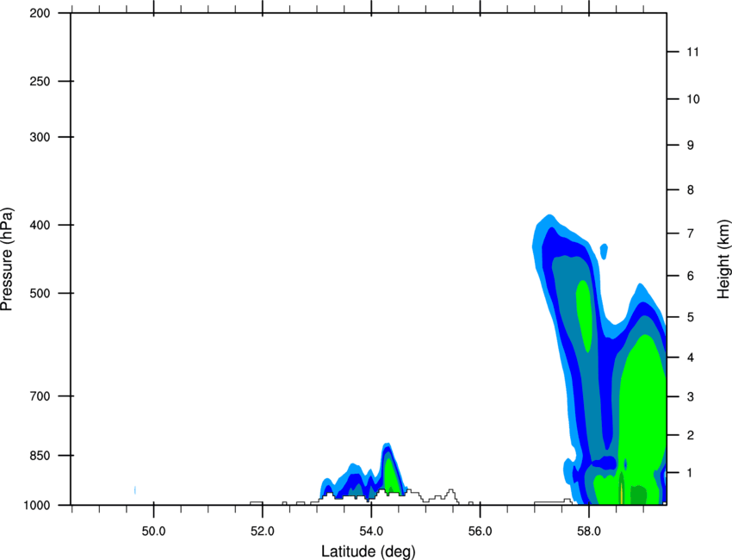
Task: Click the 54.0 latitude tick label
Action: [x=371, y=531]
